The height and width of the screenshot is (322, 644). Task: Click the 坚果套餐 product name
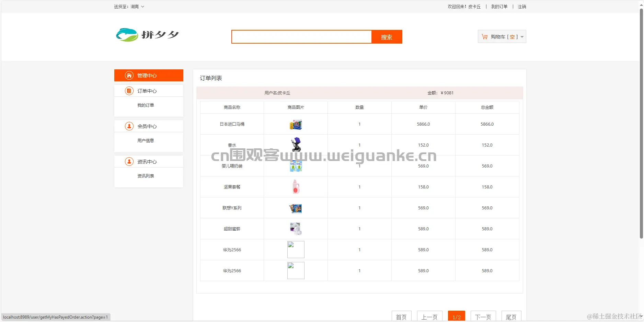(x=232, y=187)
